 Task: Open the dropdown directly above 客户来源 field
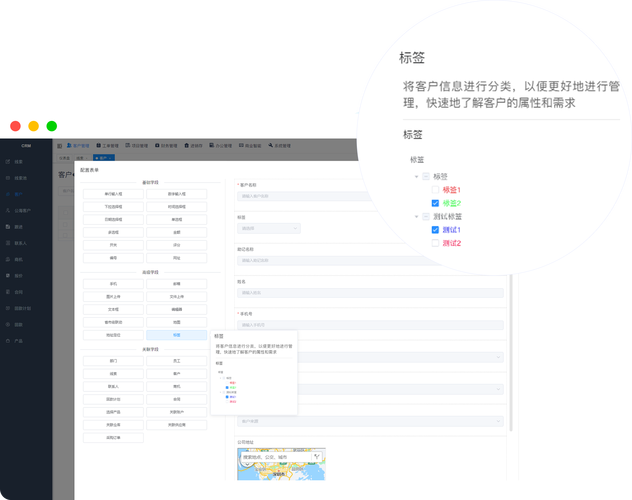(x=401, y=389)
